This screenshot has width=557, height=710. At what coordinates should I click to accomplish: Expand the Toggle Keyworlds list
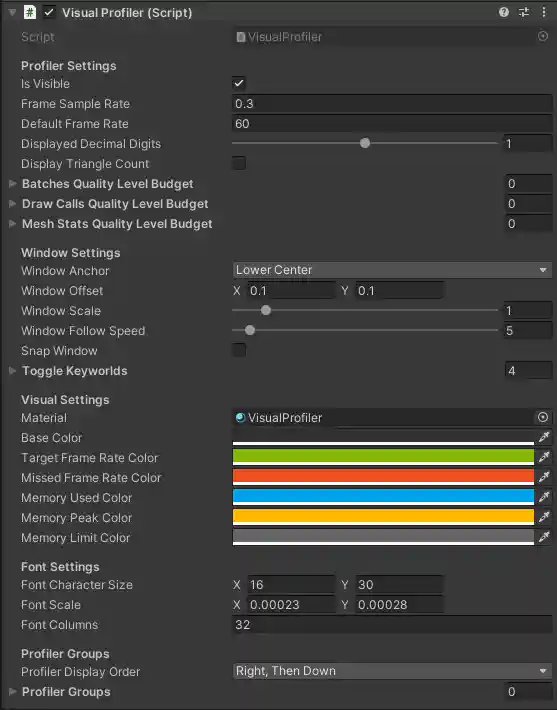(13, 370)
